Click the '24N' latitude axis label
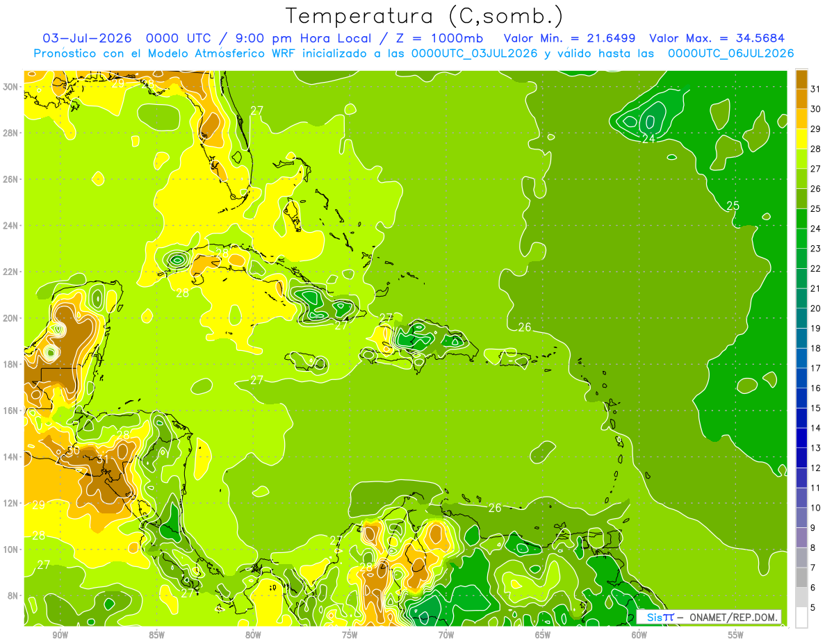Viewport: 834px width, 644px height. click(x=11, y=226)
